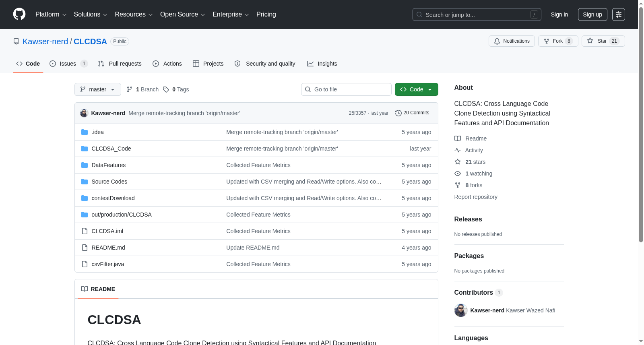This screenshot has width=644, height=345.
Task: Star the CLCDSA repository
Action: 603,41
